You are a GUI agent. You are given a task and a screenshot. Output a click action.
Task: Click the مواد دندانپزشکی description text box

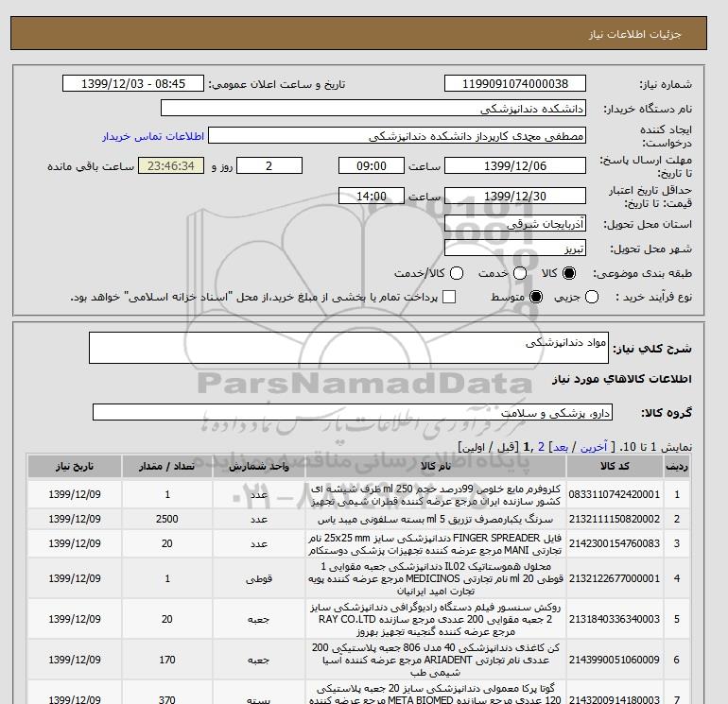[349, 348]
